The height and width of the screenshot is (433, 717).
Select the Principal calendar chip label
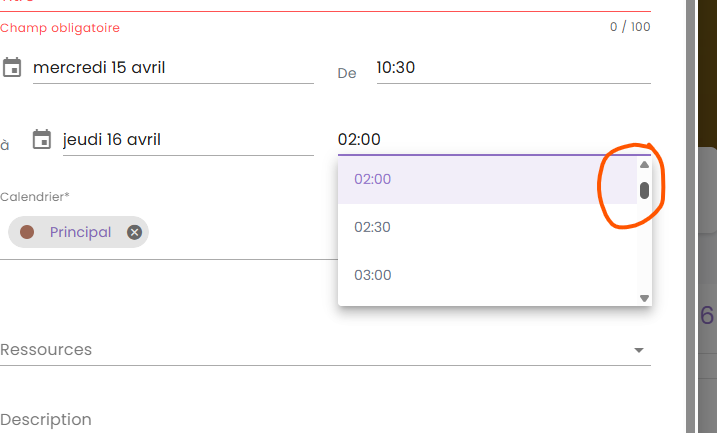(80, 233)
